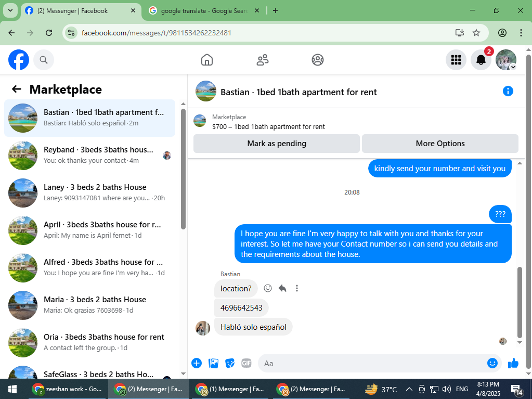Click the More Options button
The height and width of the screenshot is (399, 532).
click(440, 144)
